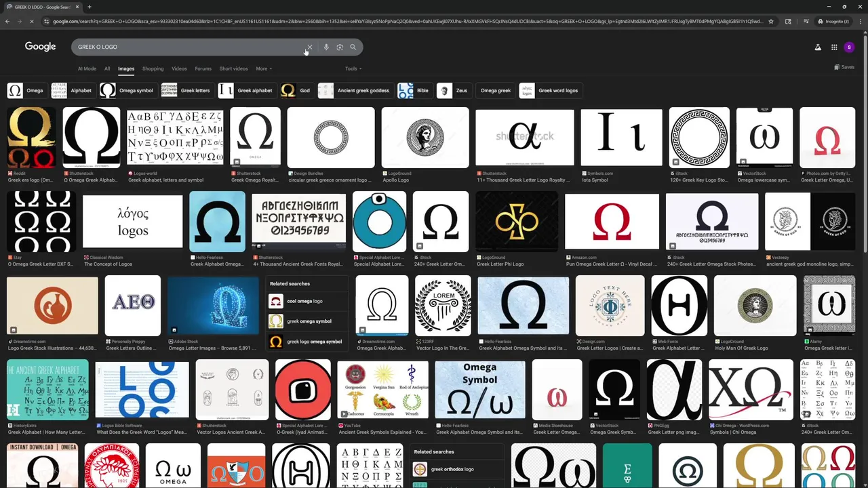Open Google Lens page search in toolbar
This screenshot has height=488, width=868.
788,22
